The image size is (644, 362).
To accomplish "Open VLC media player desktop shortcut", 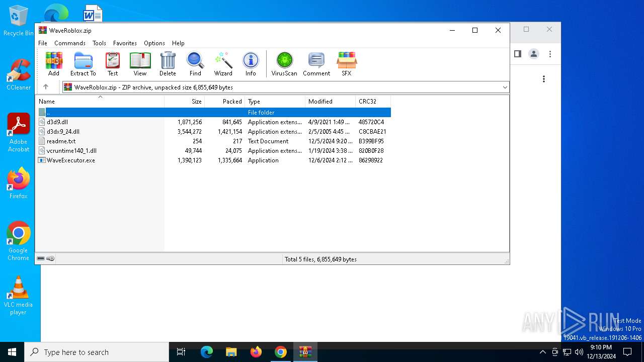I will pyautogui.click(x=19, y=296).
